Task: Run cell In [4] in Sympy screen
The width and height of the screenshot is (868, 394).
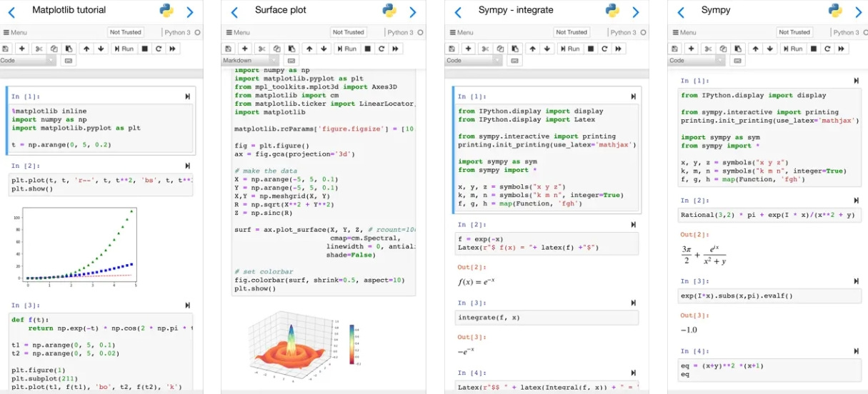Action: 857,351
